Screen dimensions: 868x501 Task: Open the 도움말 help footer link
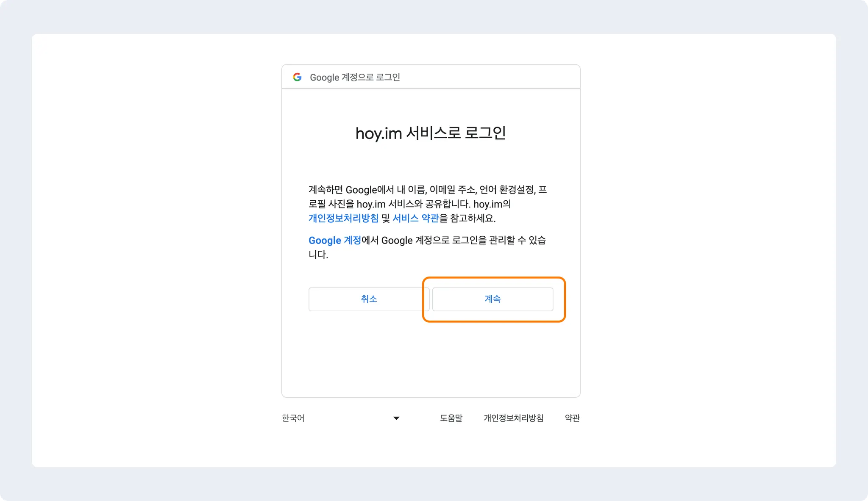[451, 418]
